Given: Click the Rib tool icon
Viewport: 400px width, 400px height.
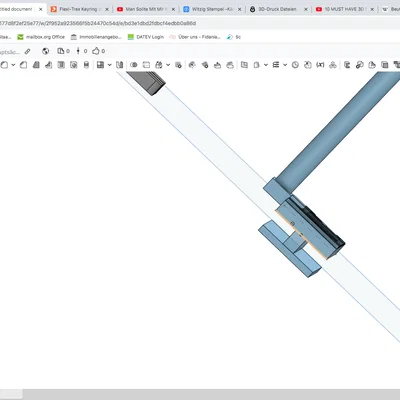Looking at the screenshot, I should click(x=49, y=65).
